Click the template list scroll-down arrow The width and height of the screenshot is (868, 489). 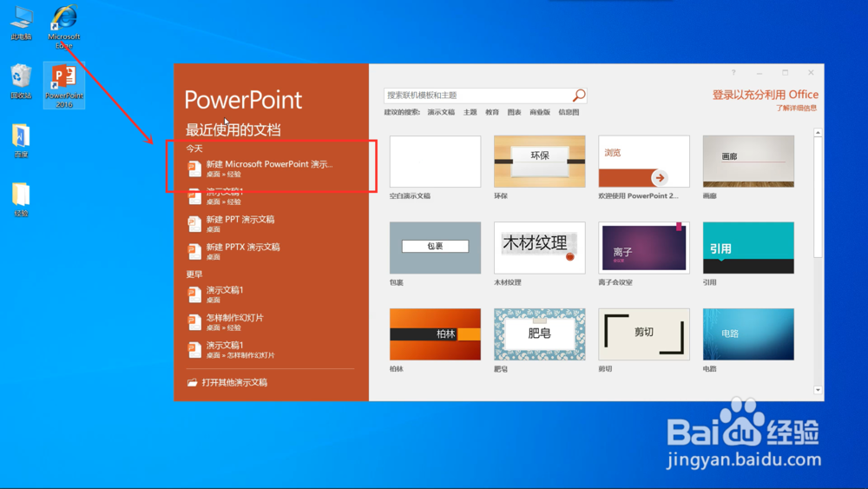818,390
